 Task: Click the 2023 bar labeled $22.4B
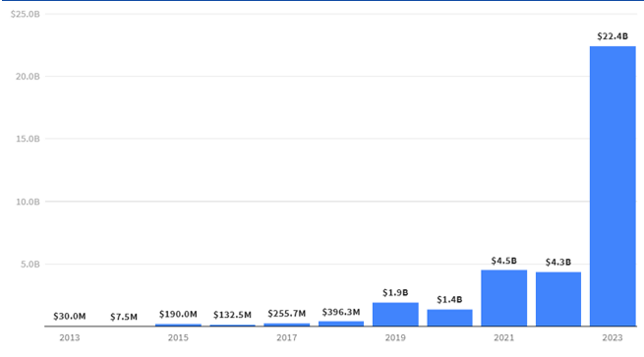613,186
